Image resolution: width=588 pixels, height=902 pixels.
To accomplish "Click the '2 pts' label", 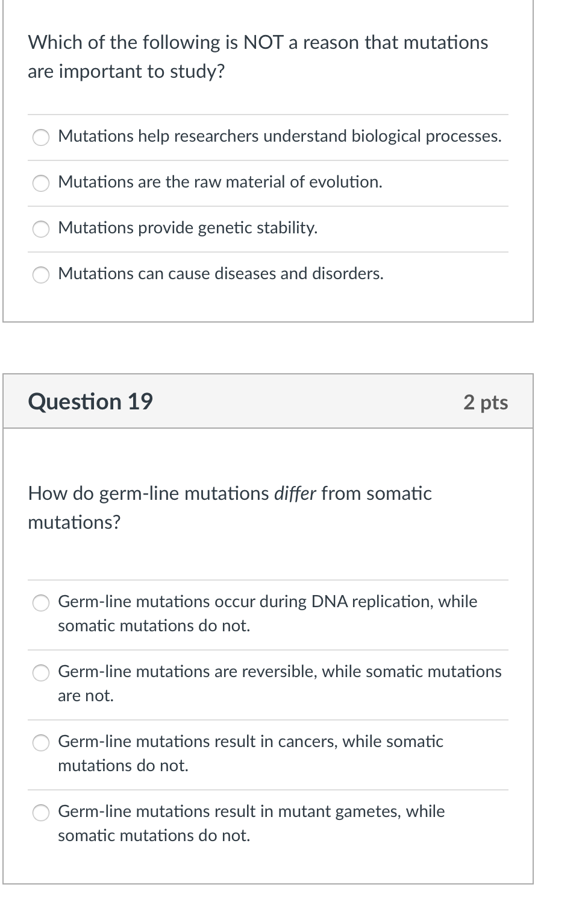I will pyautogui.click(x=486, y=402).
